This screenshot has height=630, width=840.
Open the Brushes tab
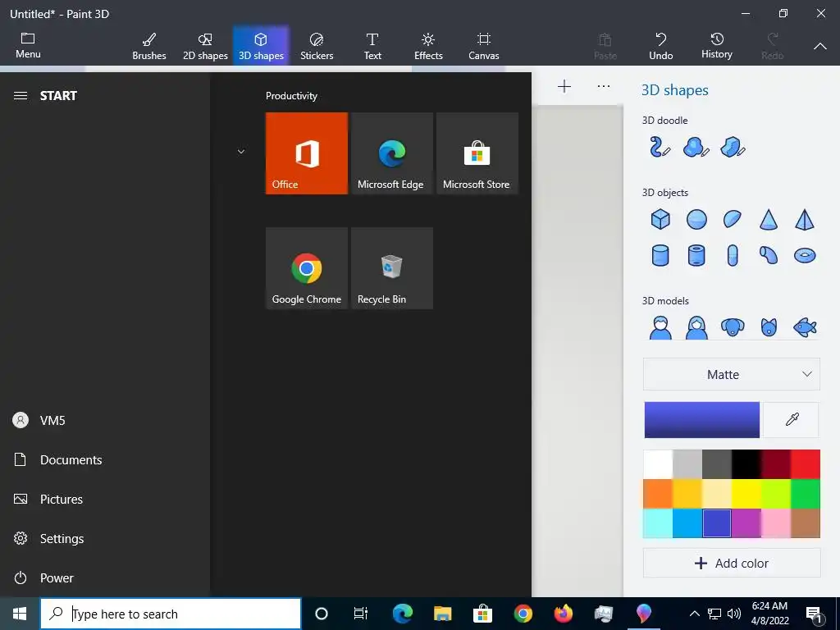[x=149, y=46]
